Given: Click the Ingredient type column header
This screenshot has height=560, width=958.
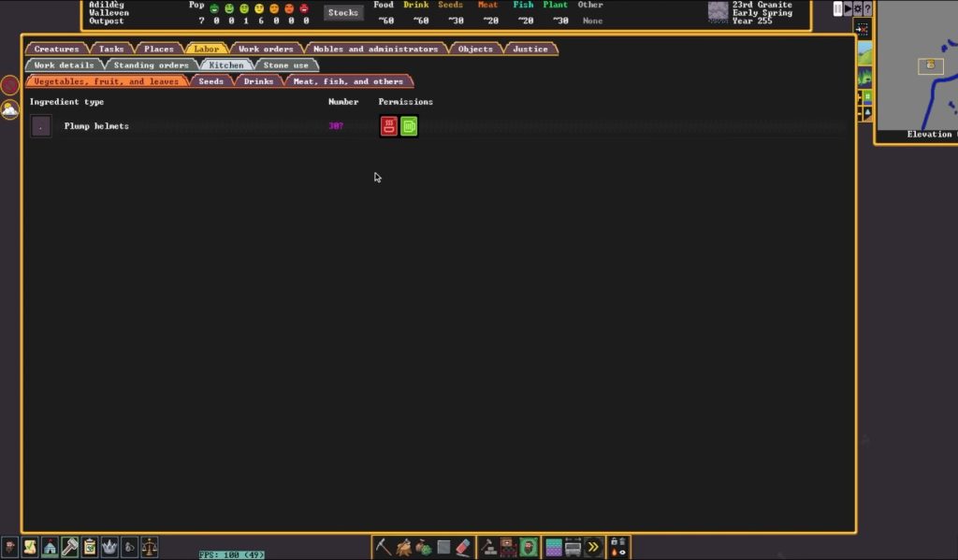Looking at the screenshot, I should [66, 102].
